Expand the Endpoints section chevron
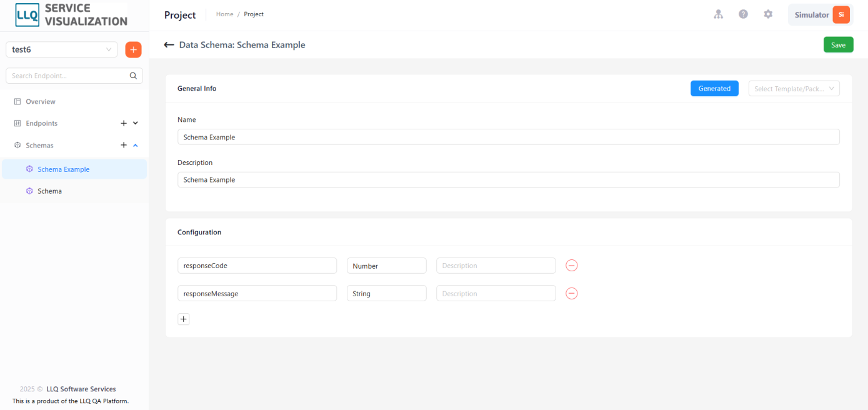 click(136, 123)
